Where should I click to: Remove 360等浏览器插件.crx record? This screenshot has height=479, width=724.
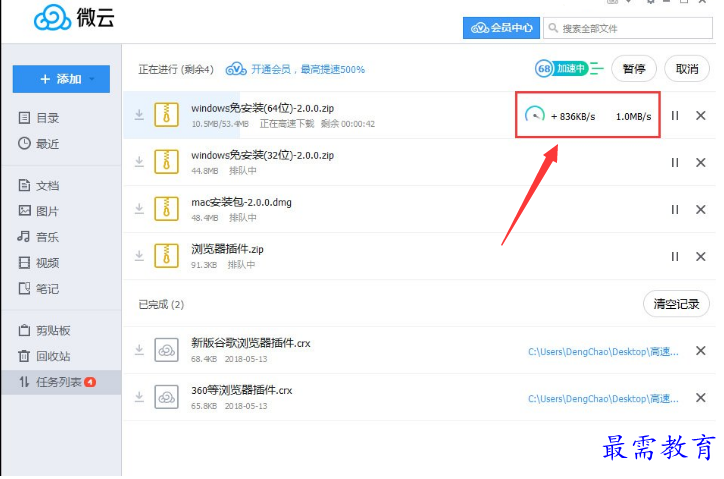click(700, 398)
